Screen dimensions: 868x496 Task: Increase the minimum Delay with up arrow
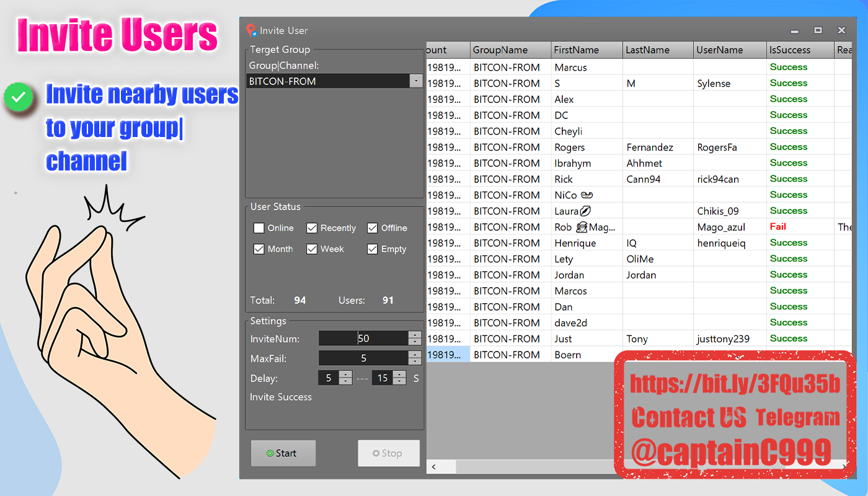point(345,374)
